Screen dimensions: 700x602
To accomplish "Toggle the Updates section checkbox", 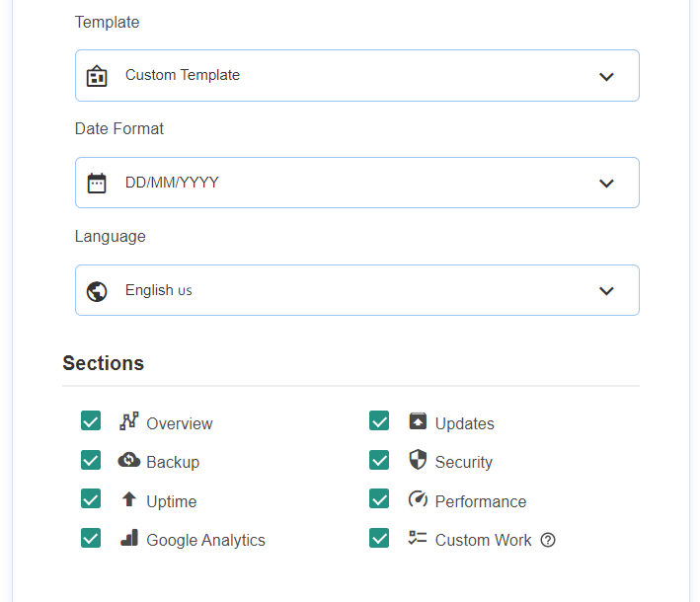I will [379, 422].
